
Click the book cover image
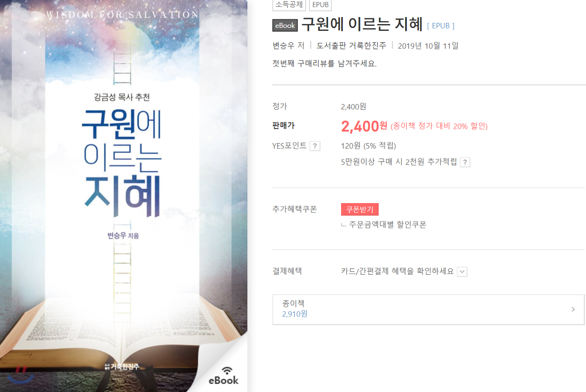point(124,196)
